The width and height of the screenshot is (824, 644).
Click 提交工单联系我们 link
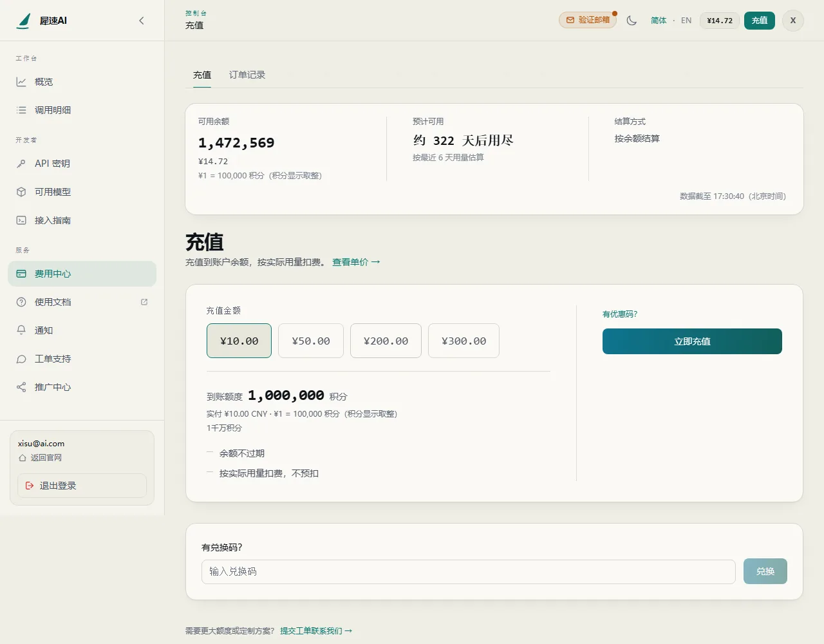(x=316, y=631)
